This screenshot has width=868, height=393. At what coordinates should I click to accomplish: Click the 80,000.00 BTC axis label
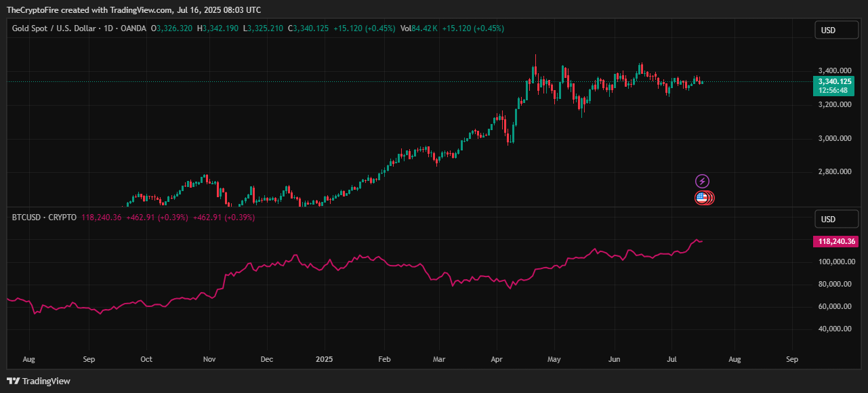click(x=836, y=284)
